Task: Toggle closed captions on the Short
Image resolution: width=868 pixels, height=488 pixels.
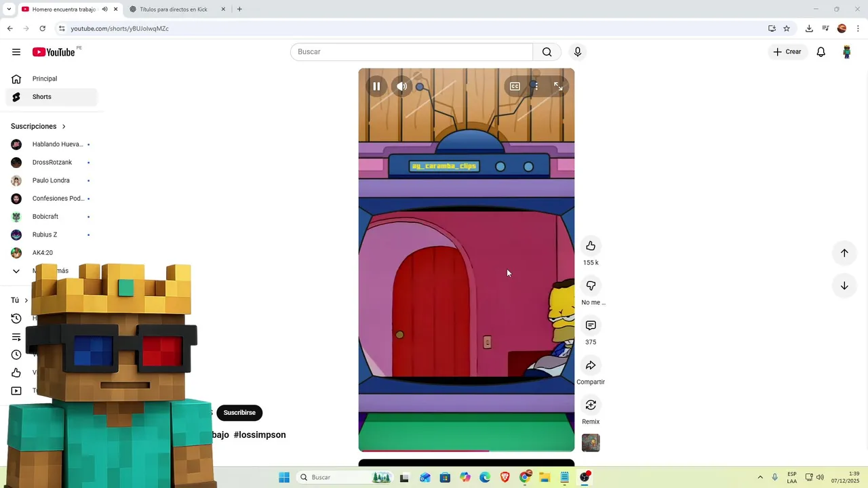Action: [515, 86]
